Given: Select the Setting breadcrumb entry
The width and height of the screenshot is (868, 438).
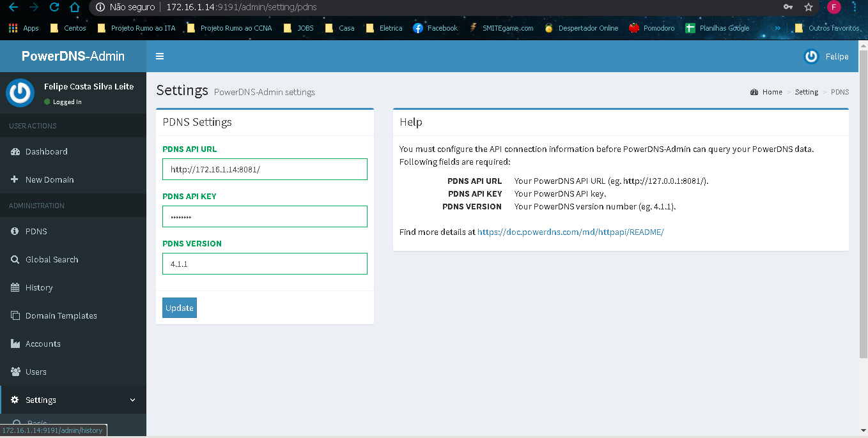Looking at the screenshot, I should point(806,92).
